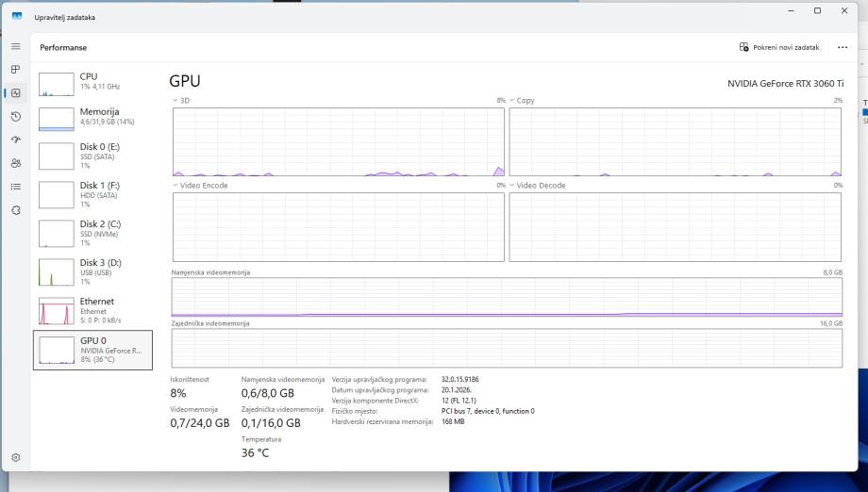The height and width of the screenshot is (492, 868).
Task: Open the Startup apps page icon
Action: point(15,139)
